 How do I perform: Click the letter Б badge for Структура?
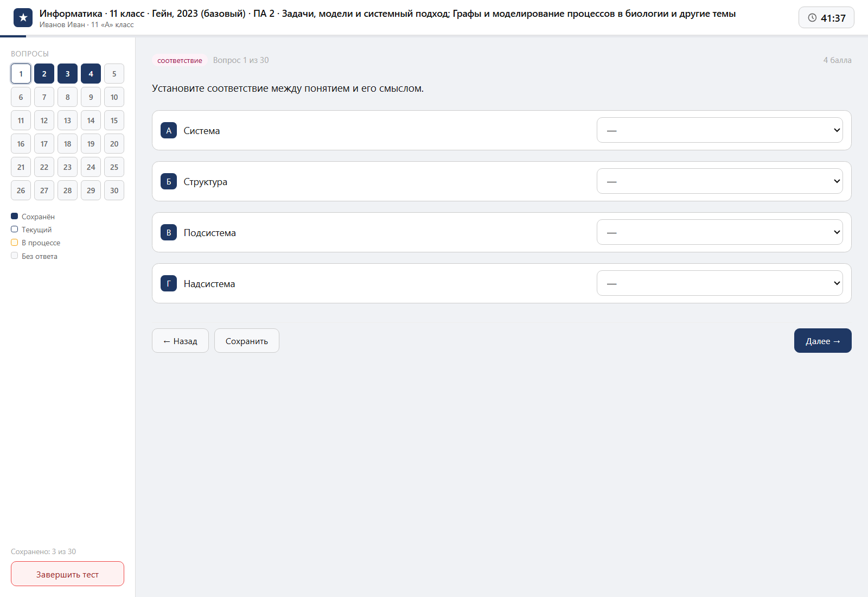169,181
